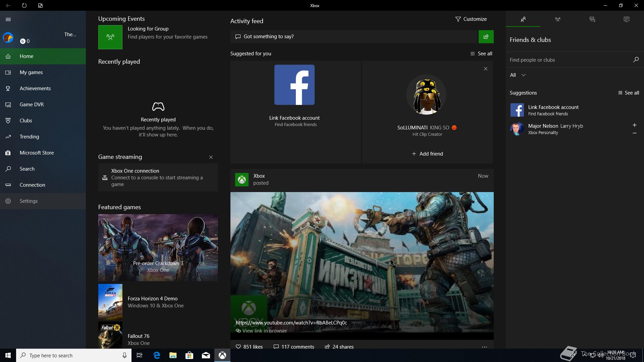
Task: Open 117 comments on the post
Action: [x=294, y=347]
